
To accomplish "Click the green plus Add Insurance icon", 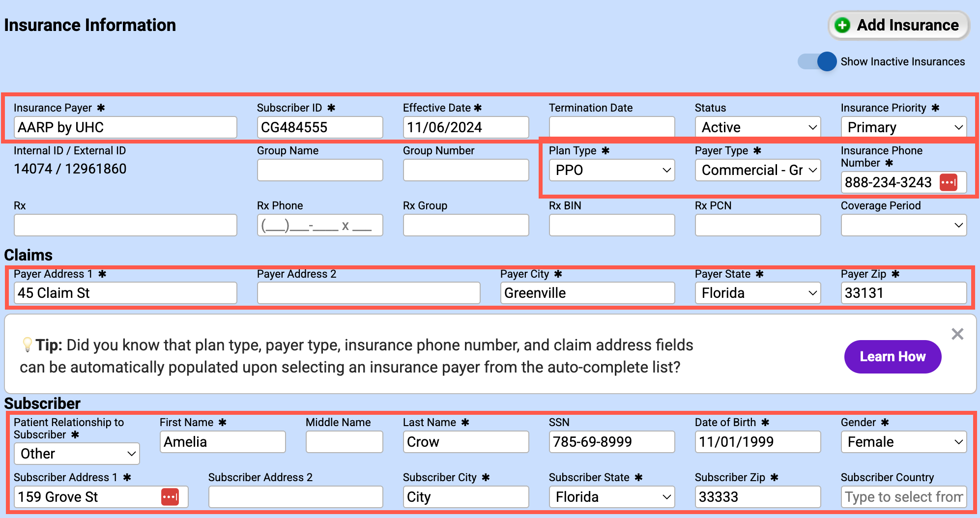I will [x=842, y=25].
